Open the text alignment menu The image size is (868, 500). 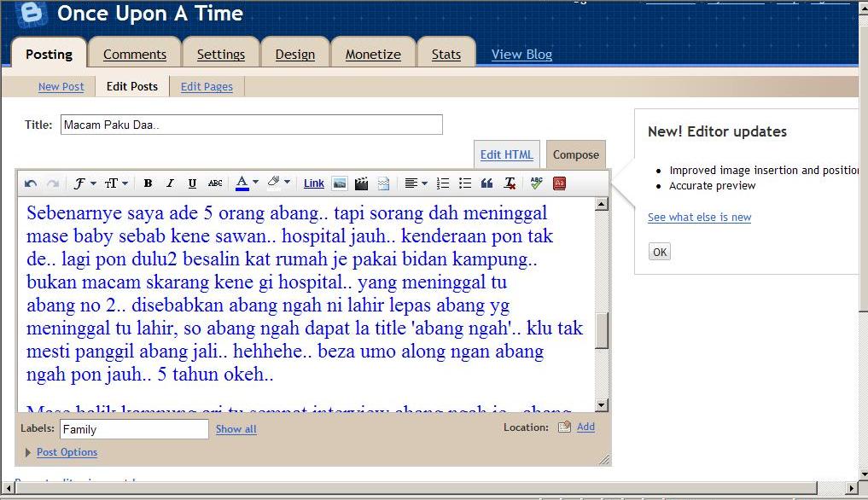click(411, 183)
